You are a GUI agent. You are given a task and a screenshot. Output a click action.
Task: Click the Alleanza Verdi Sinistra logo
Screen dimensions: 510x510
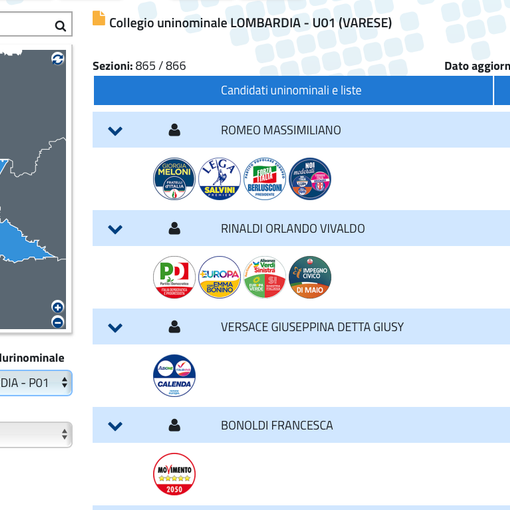point(265,277)
